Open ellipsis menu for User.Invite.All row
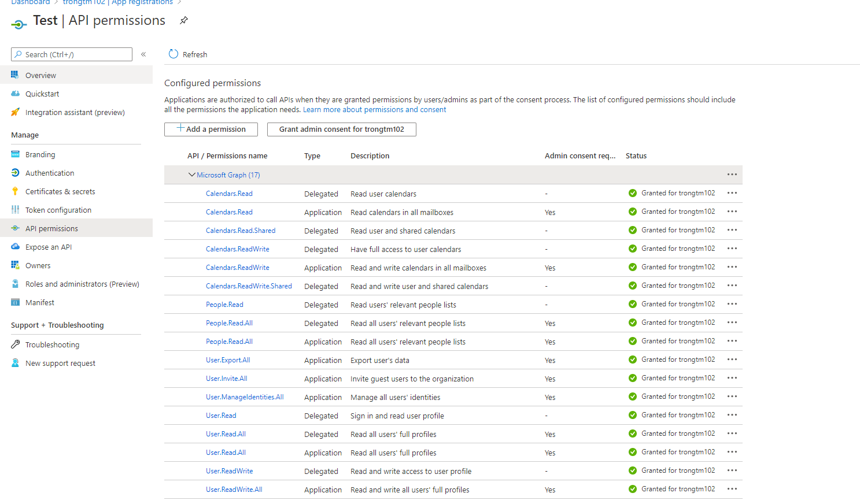Image resolution: width=860 pixels, height=504 pixels. pos(732,378)
